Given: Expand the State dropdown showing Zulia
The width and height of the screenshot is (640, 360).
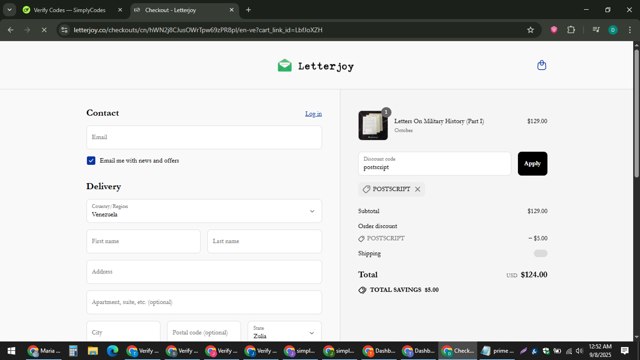Looking at the screenshot, I should click(284, 332).
